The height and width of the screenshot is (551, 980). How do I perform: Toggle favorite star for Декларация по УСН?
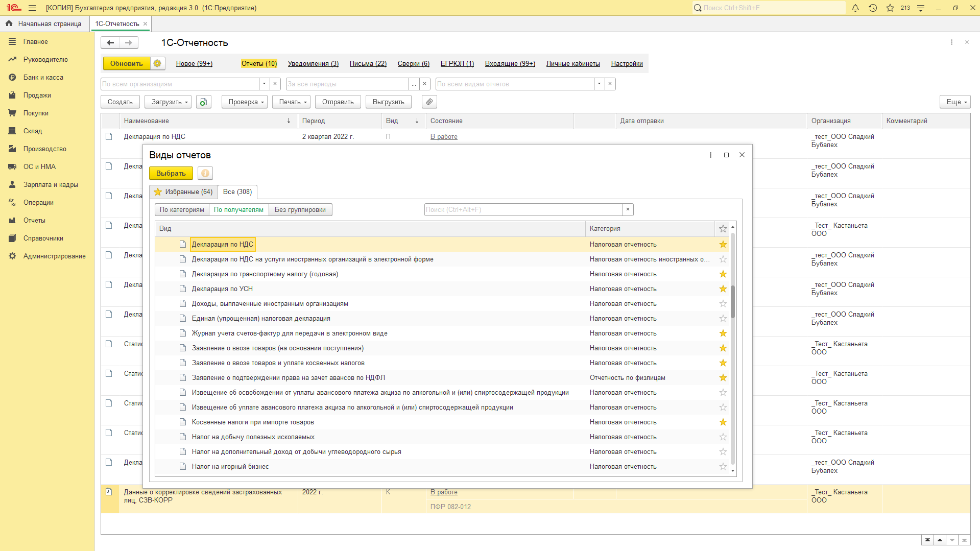click(x=723, y=289)
